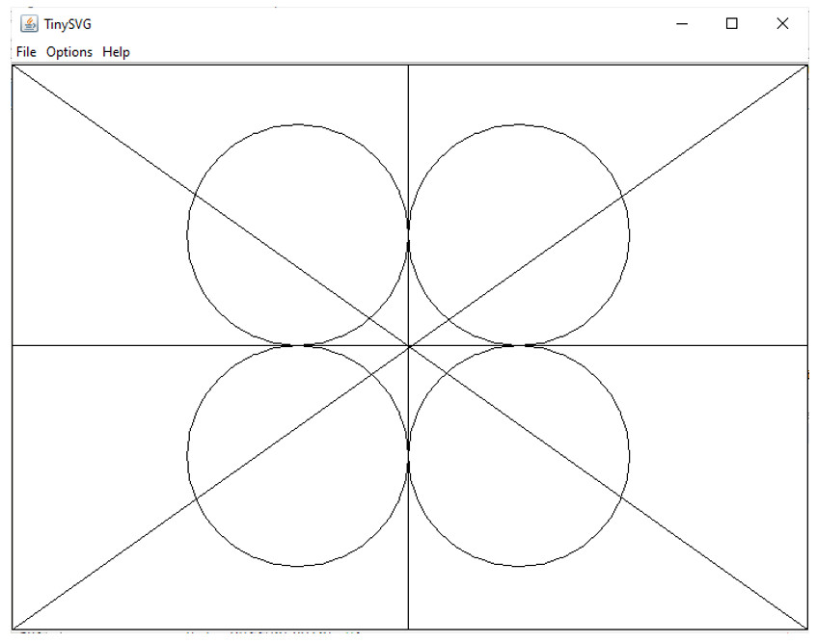Maximize the TinySVG window

click(x=732, y=24)
